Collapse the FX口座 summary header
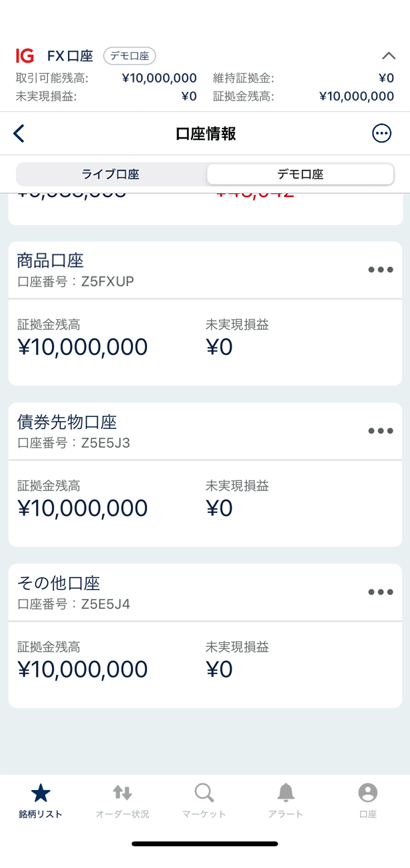 [x=388, y=56]
